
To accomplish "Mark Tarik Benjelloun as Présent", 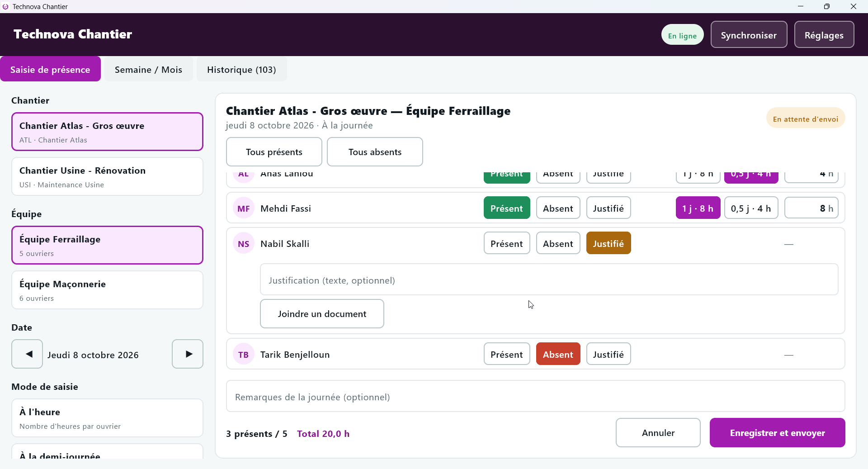I will tap(507, 354).
